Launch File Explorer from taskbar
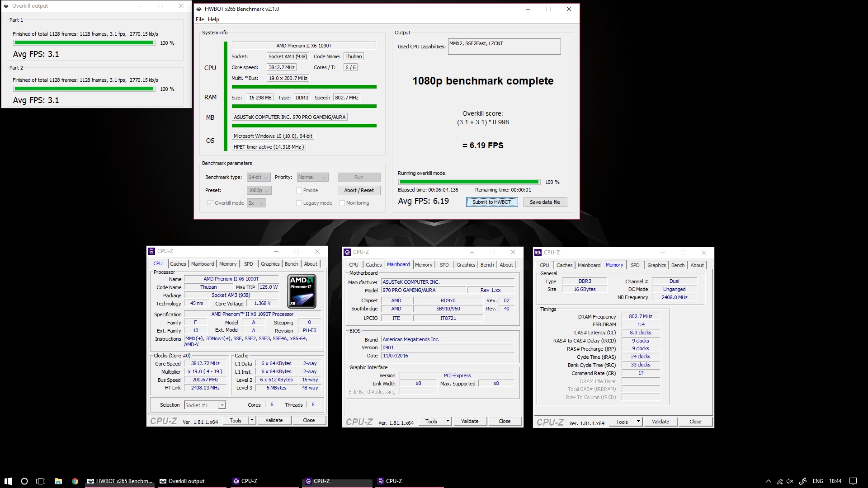Screen dimensions: 868x488 58,481
